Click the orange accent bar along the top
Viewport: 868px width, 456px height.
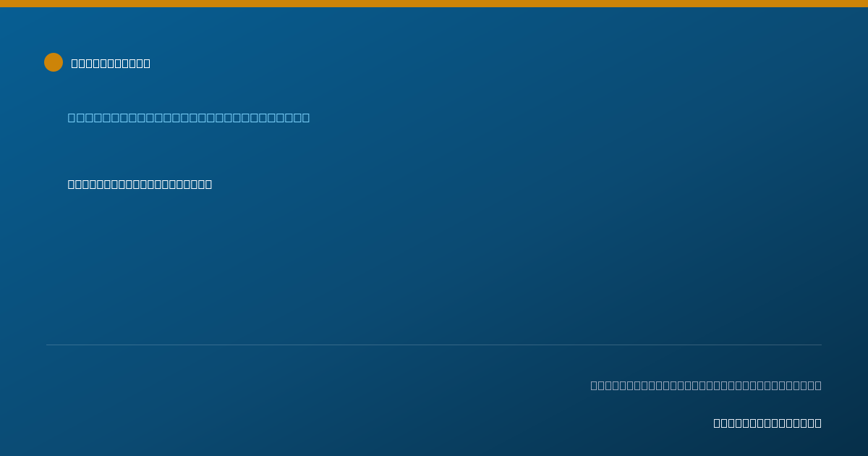(434, 4)
